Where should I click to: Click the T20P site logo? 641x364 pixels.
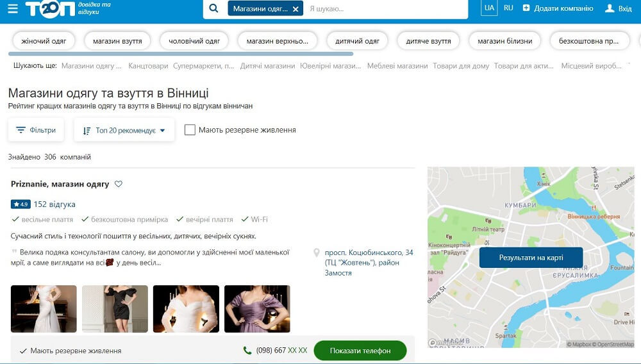(x=50, y=9)
